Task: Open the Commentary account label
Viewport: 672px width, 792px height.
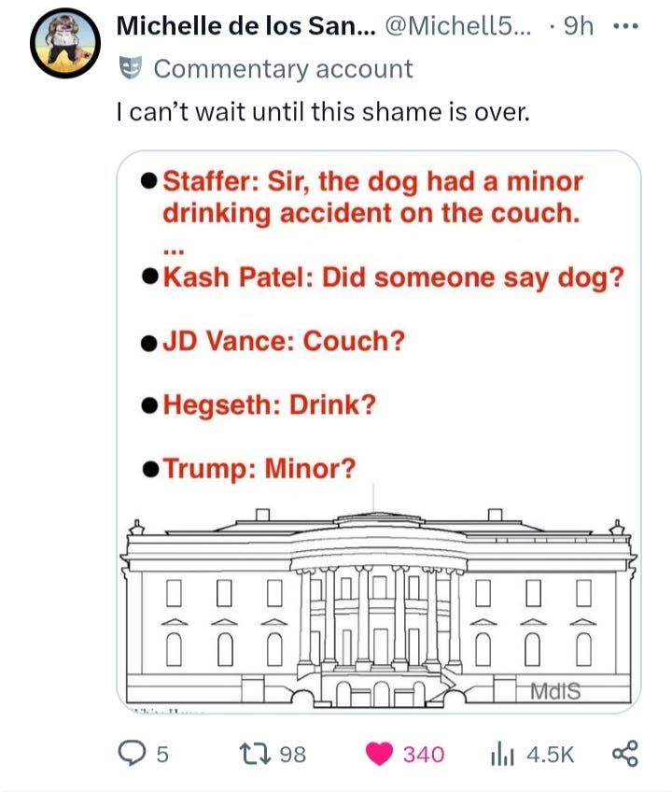Action: coord(283,69)
